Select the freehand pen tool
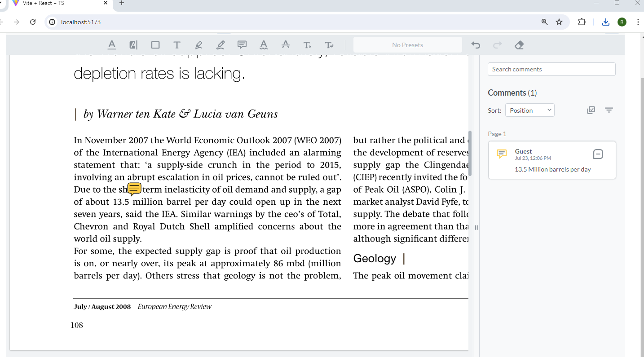This screenshot has height=357, width=644. pyautogui.click(x=221, y=45)
